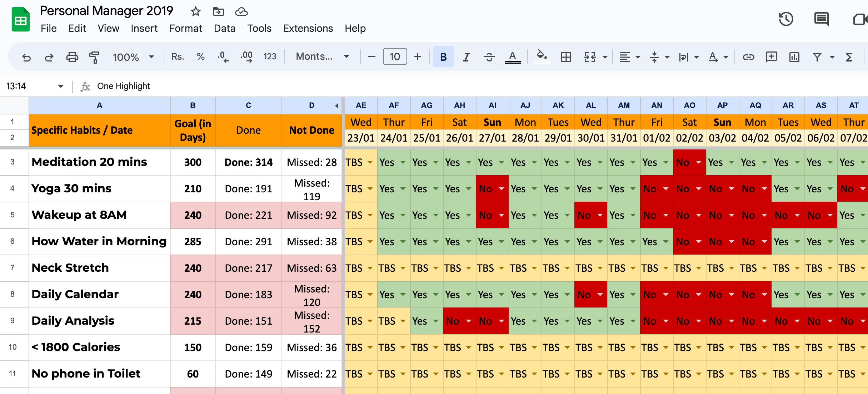Open more number formats 123
This screenshot has width=868, height=394.
pyautogui.click(x=270, y=56)
